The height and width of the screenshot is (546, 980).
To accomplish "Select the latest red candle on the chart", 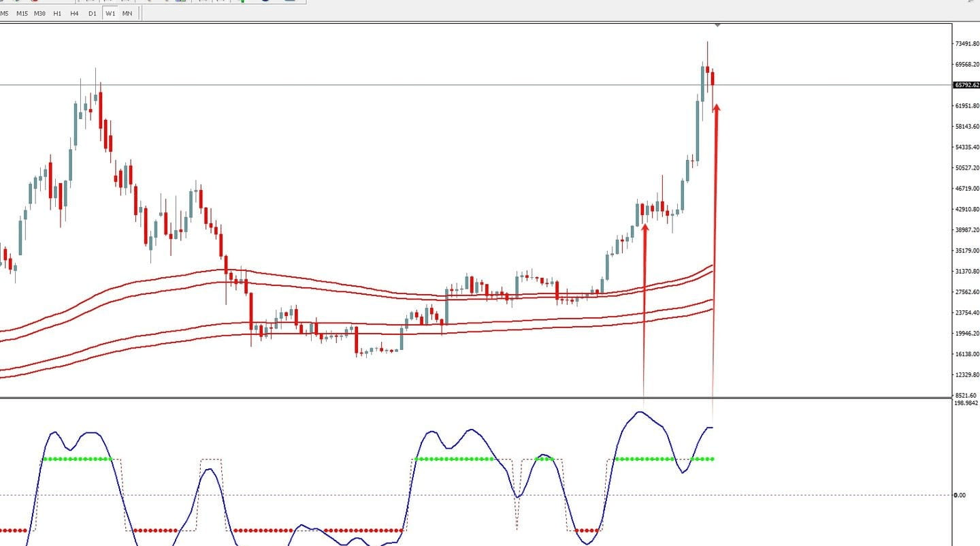I will [x=713, y=78].
